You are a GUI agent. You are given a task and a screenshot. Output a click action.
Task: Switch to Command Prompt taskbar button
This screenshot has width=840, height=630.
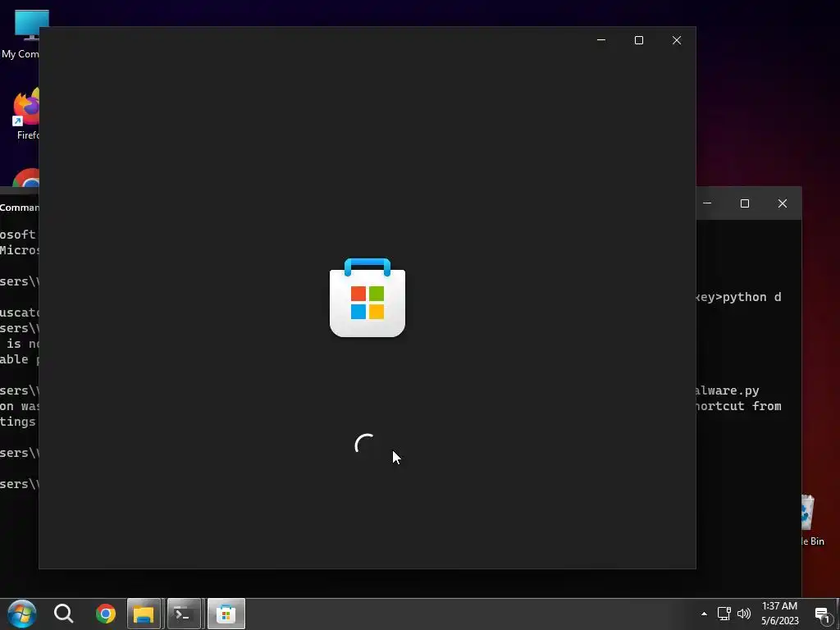(184, 614)
